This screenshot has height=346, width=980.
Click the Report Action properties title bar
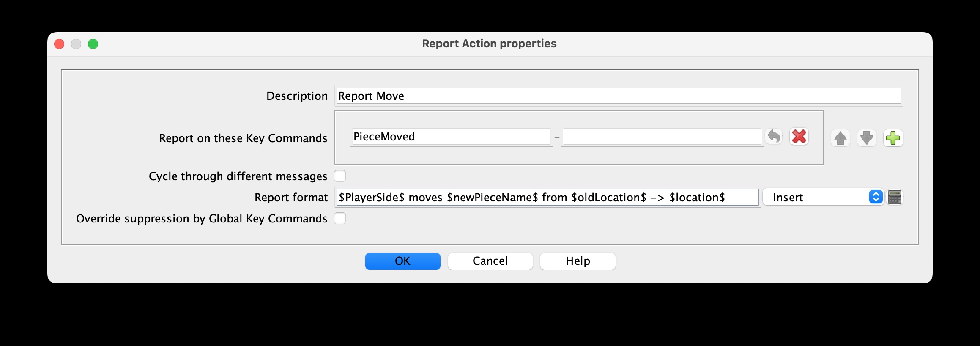[x=489, y=44]
